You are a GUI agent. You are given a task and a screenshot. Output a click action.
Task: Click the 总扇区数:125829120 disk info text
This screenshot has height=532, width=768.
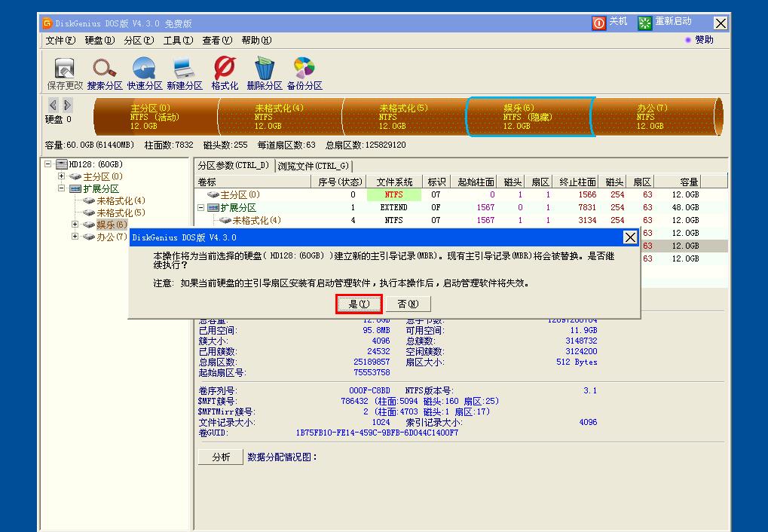click(366, 145)
